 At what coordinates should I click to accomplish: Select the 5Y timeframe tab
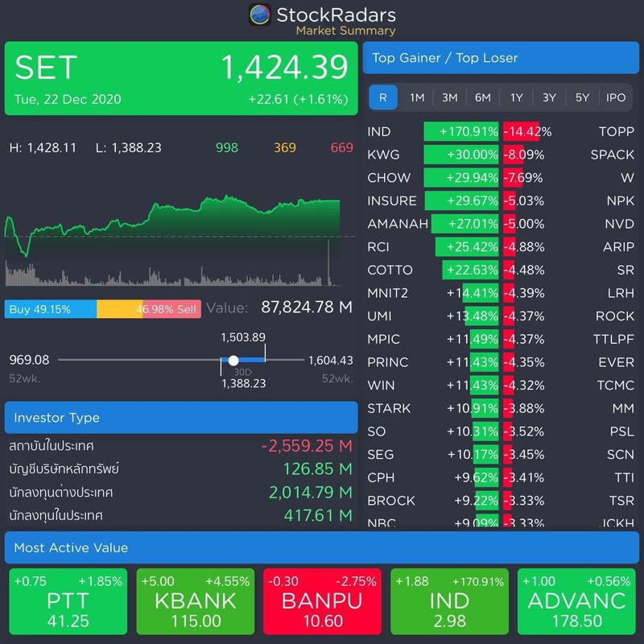click(580, 97)
